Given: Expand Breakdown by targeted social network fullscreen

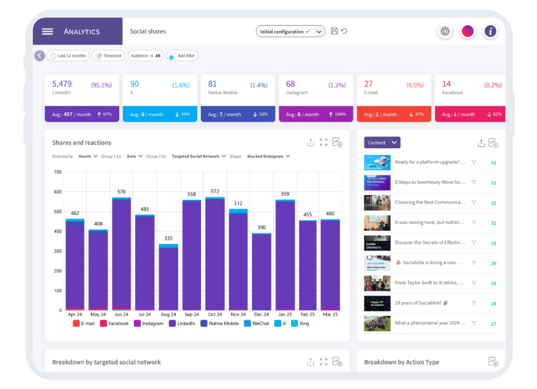Looking at the screenshot, I should [x=323, y=362].
